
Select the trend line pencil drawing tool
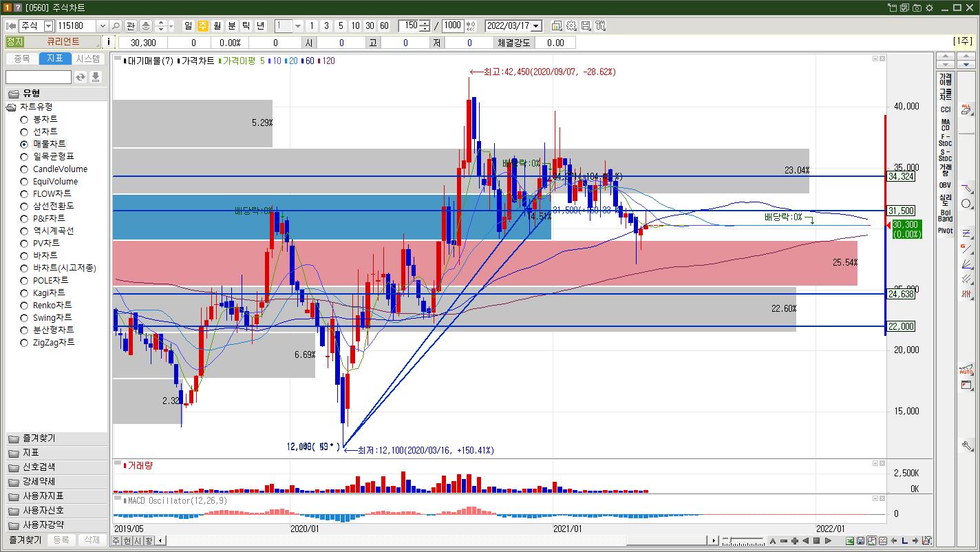coord(966,189)
